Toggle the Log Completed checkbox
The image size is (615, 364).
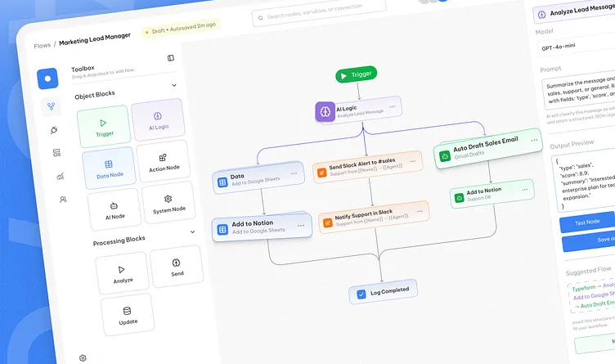click(x=361, y=294)
